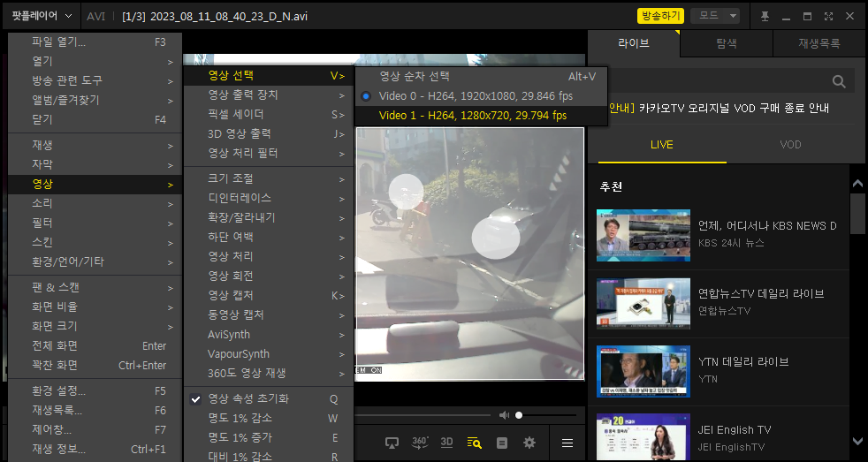Expand the 소리 submenu

pos(95,203)
